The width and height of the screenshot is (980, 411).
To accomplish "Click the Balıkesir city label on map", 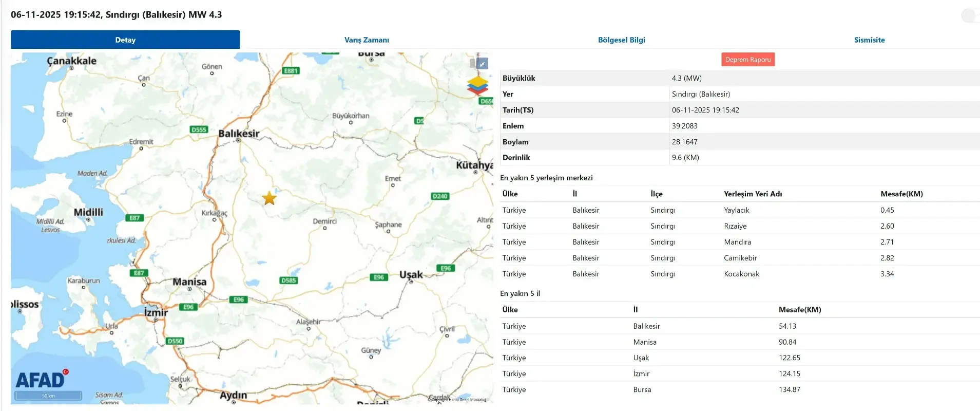I will (239, 134).
